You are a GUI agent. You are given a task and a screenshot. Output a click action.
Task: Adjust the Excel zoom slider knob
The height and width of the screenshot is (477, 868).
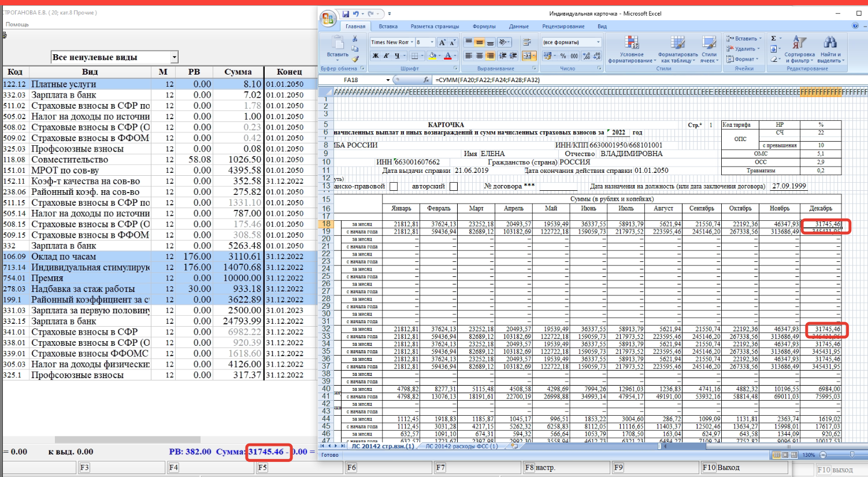click(852, 455)
